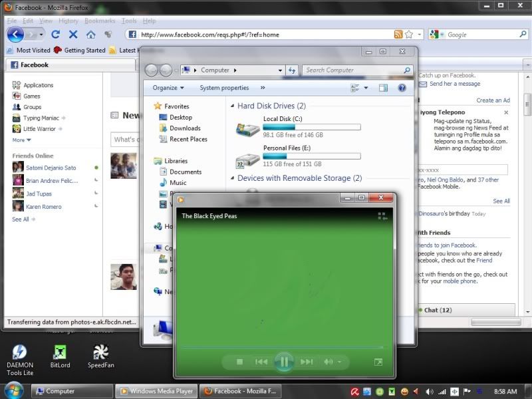532x399 pixels.
Task: Select Documents under Libraries
Action: point(186,172)
